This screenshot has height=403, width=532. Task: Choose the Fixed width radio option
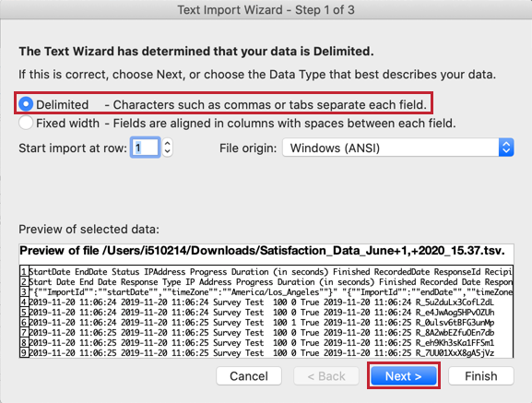click(x=26, y=123)
